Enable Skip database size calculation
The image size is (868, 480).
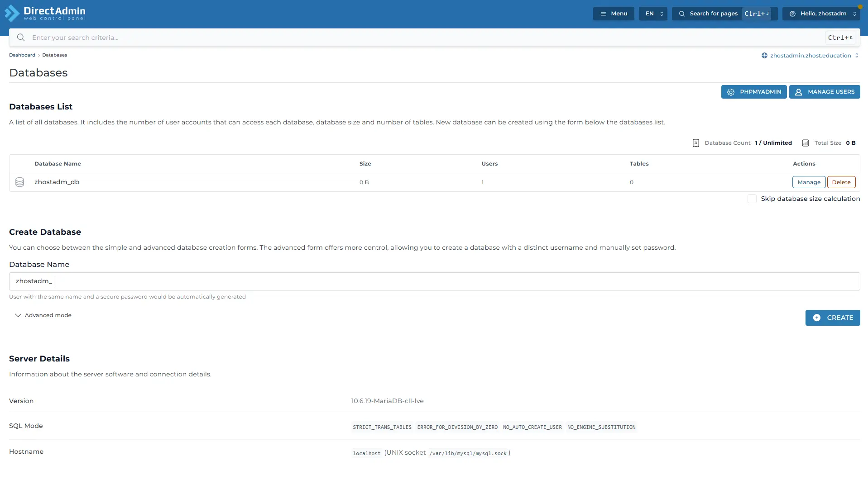[752, 199]
